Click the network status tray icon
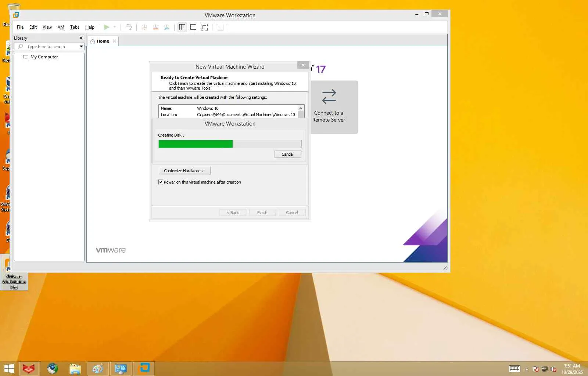The height and width of the screenshot is (376, 588). coord(545,369)
